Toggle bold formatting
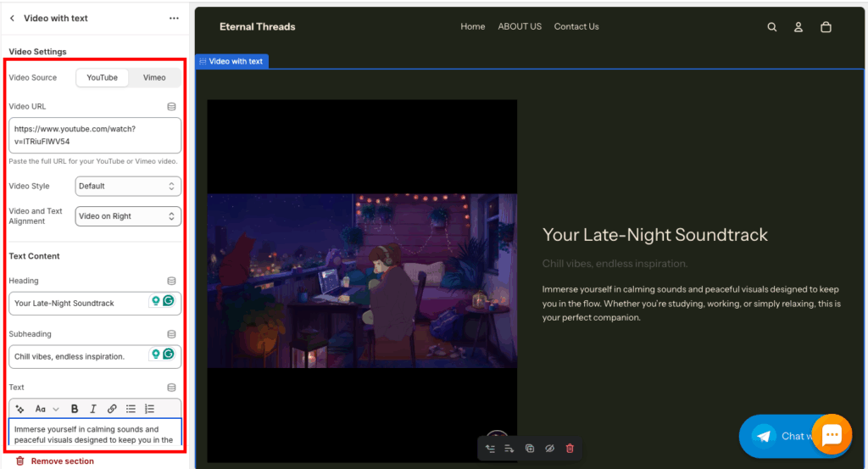The height and width of the screenshot is (469, 868). [75, 409]
